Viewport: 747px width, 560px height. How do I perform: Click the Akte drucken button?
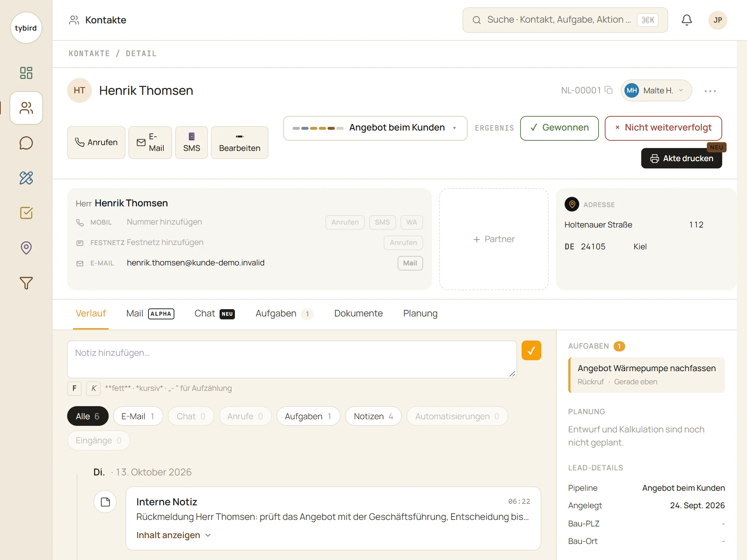point(681,158)
